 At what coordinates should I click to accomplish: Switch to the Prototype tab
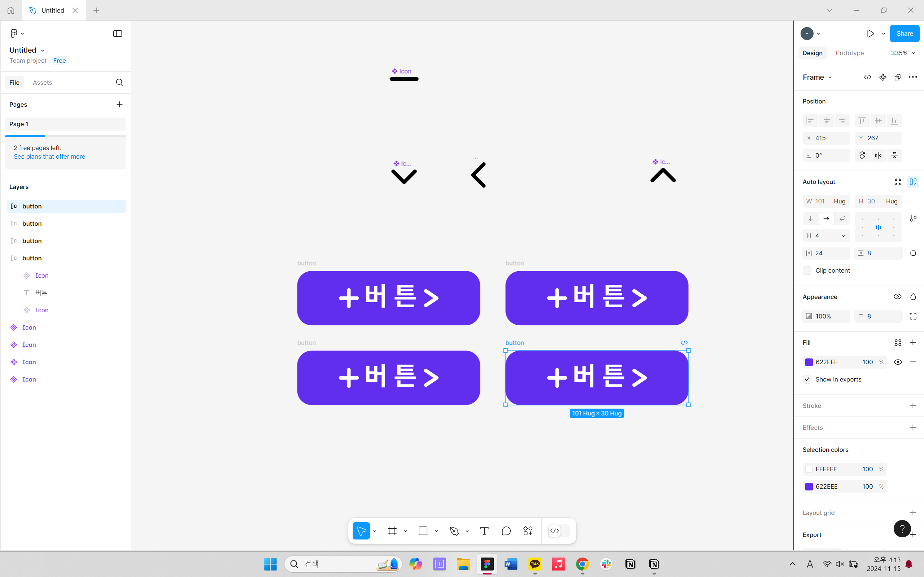click(850, 53)
